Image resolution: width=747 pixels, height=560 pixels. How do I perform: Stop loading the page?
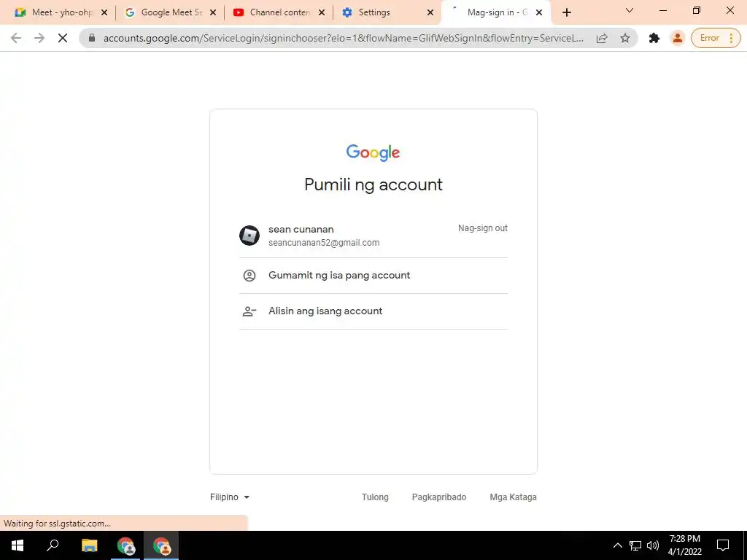pos(63,38)
